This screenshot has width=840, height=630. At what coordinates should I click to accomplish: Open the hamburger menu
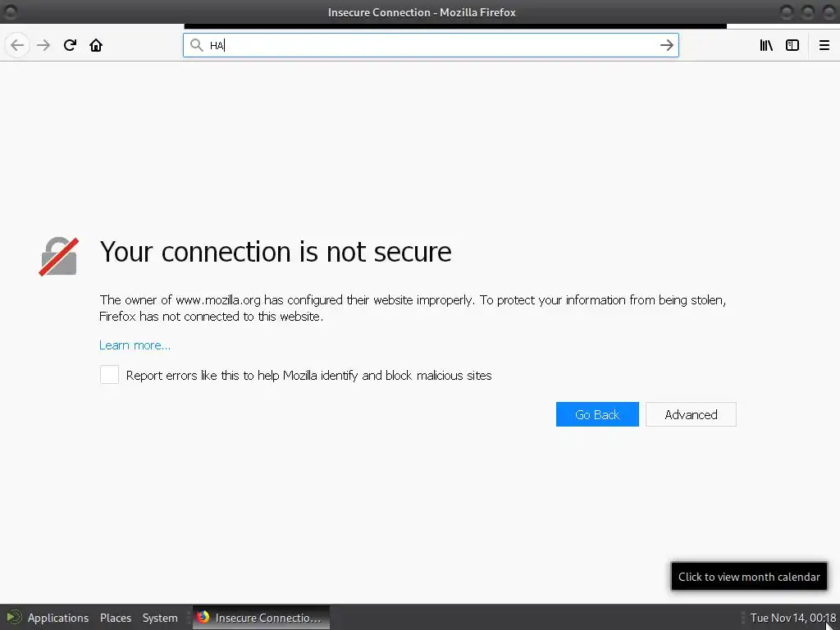click(824, 46)
